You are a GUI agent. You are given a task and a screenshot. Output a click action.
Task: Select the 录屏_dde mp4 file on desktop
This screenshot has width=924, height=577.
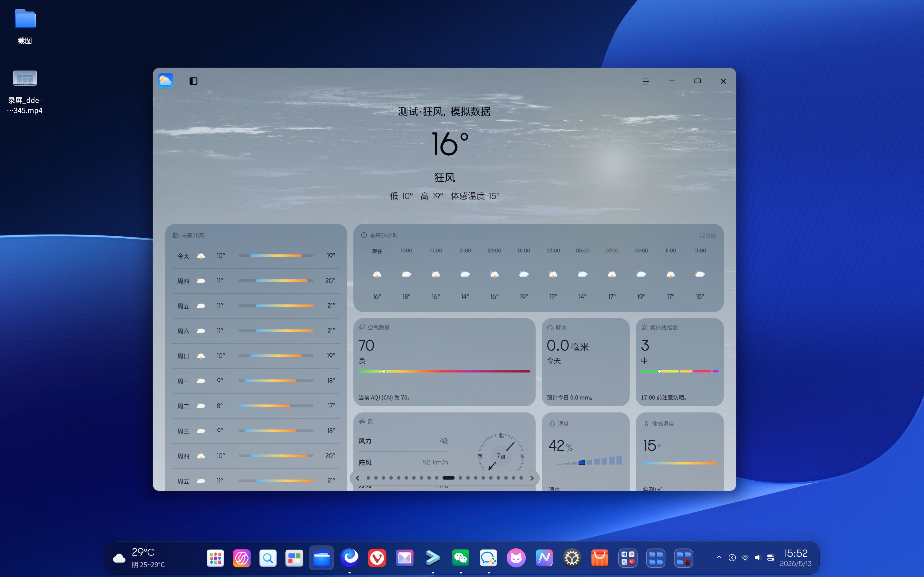point(25,92)
